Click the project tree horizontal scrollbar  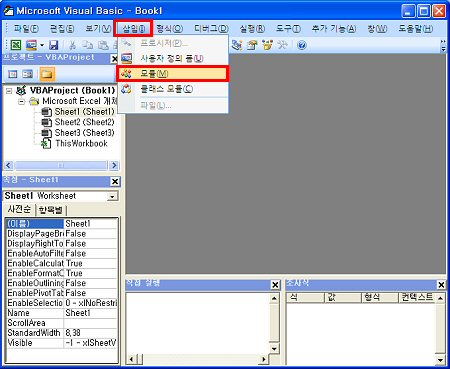(x=61, y=165)
